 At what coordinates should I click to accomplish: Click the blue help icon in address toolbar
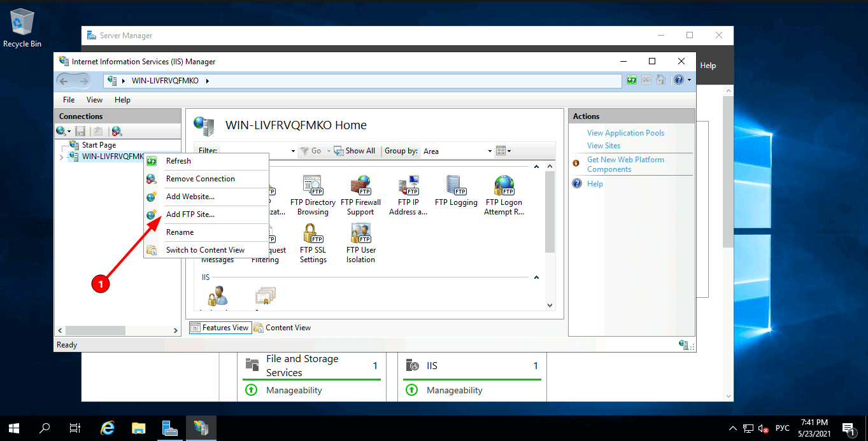679,80
